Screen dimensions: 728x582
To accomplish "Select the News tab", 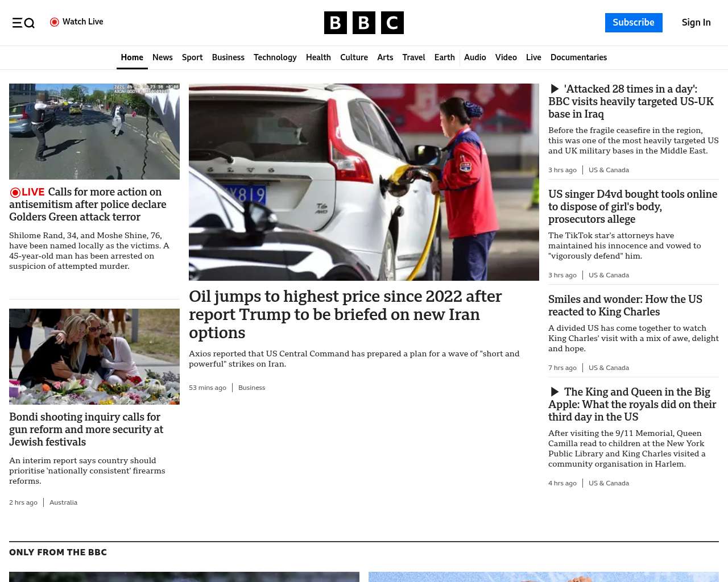I will pos(162,57).
